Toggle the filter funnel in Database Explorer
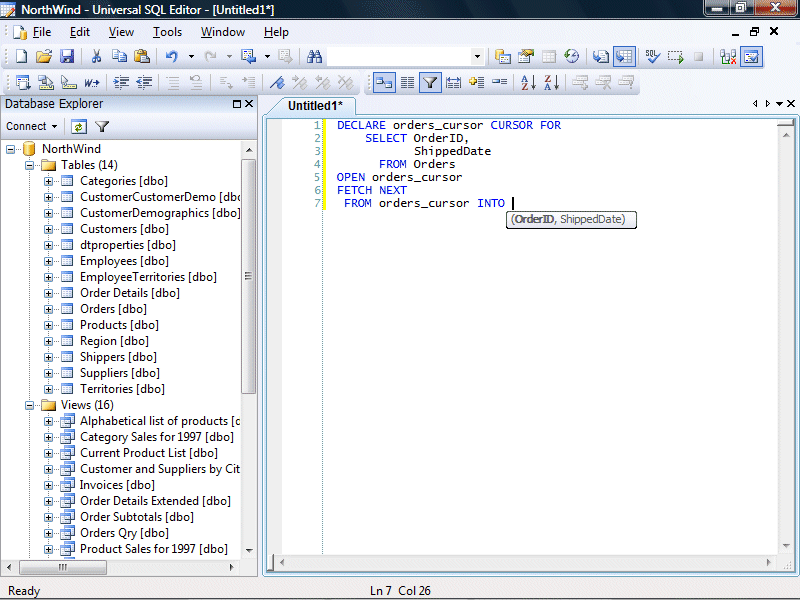The image size is (800, 600). coord(102,126)
